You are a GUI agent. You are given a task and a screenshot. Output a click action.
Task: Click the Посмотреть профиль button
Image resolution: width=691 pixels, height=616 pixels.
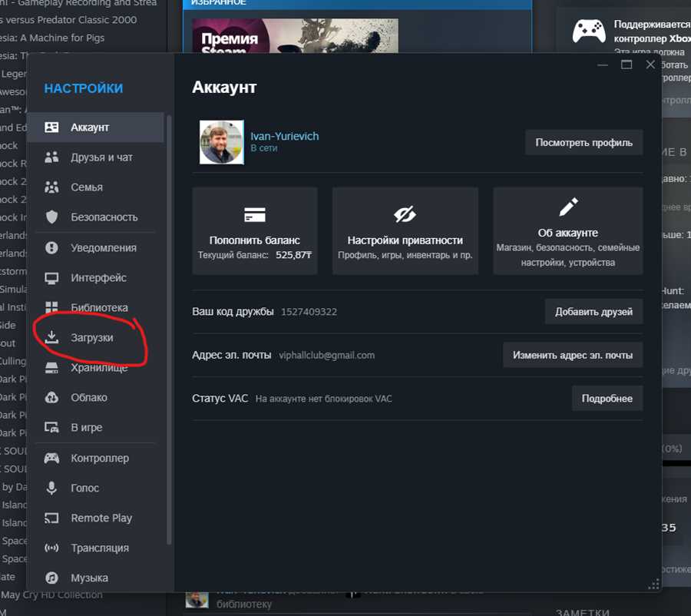(x=584, y=143)
